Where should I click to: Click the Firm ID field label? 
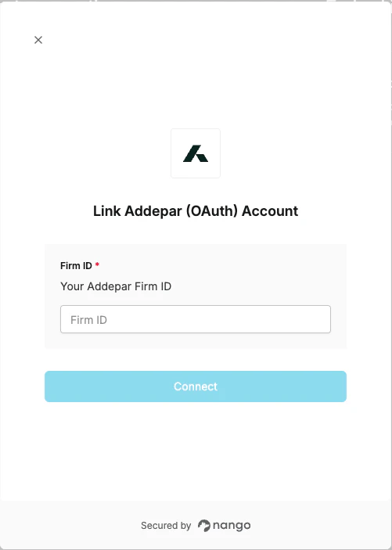click(76, 266)
